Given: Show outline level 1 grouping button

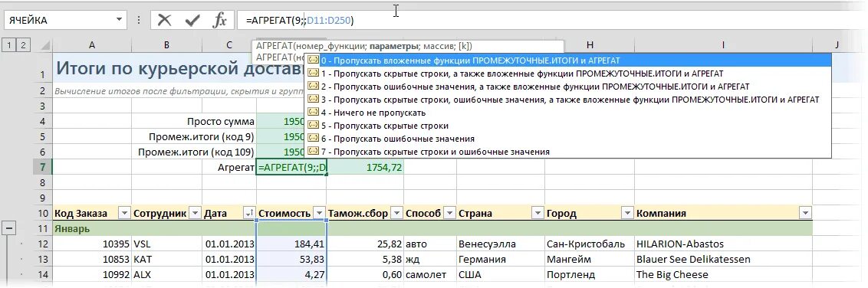Looking at the screenshot, I should pyautogui.click(x=9, y=44).
